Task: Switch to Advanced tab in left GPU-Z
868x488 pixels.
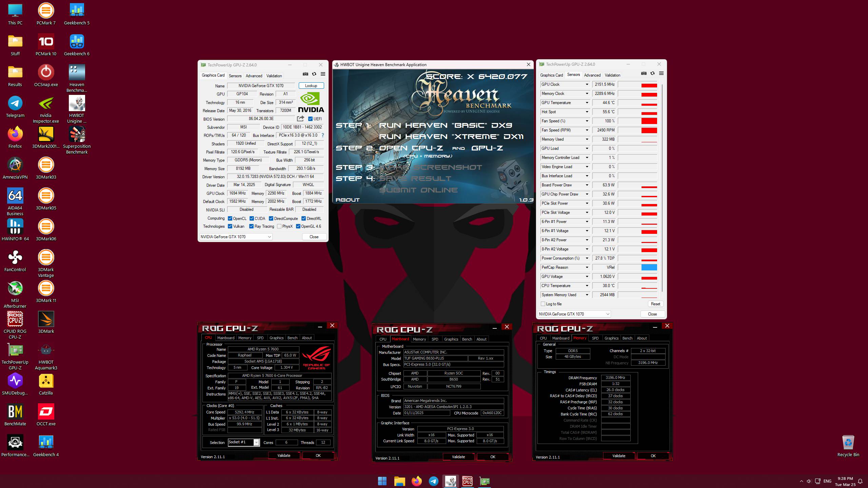Action: point(254,76)
